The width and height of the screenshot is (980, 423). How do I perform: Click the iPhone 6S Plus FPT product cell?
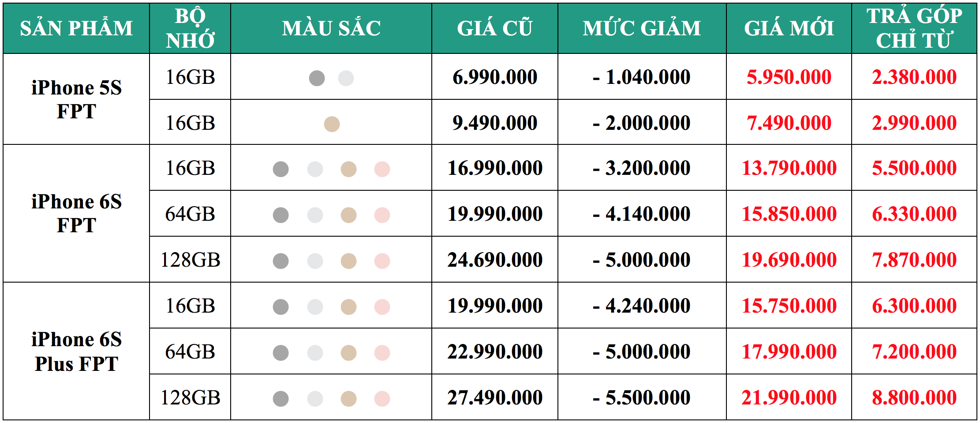pos(76,351)
